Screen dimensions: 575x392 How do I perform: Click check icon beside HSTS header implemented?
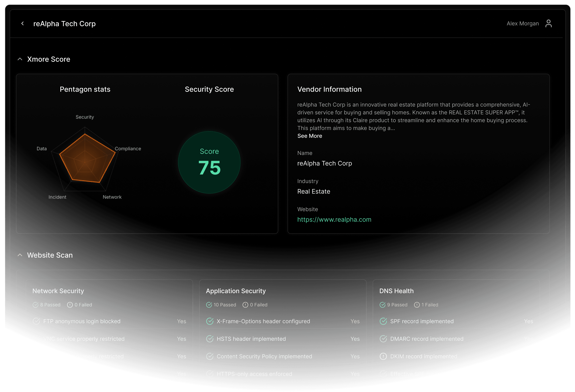click(x=210, y=339)
